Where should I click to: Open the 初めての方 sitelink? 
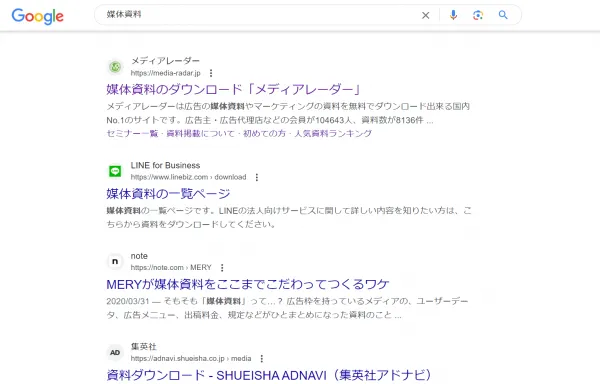(x=264, y=133)
